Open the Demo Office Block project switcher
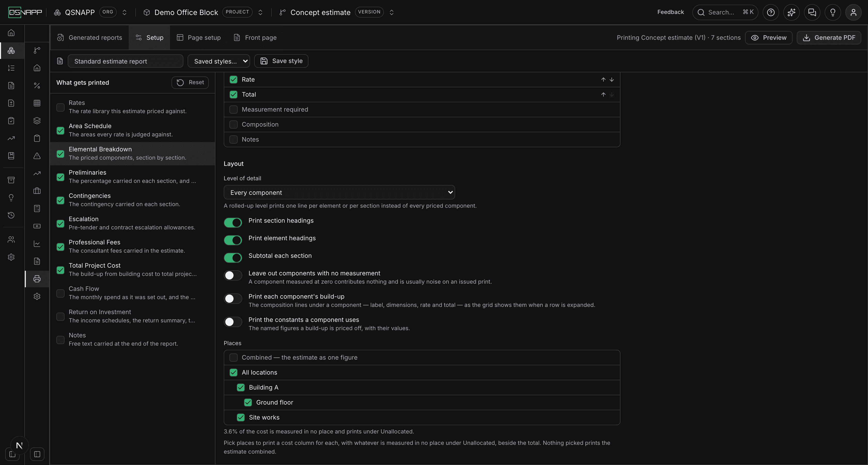This screenshot has width=868, height=465. pyautogui.click(x=260, y=12)
